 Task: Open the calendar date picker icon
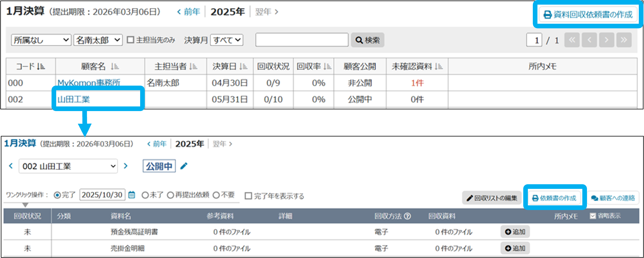[x=132, y=195]
